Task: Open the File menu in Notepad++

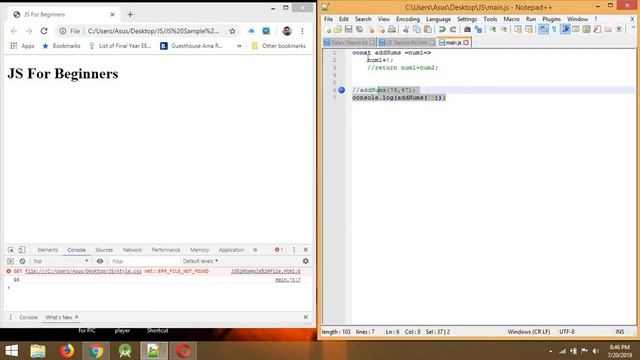Action: coord(328,19)
